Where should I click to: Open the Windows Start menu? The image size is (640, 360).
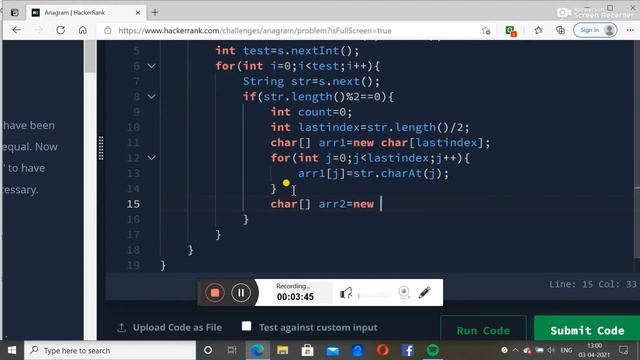12,350
